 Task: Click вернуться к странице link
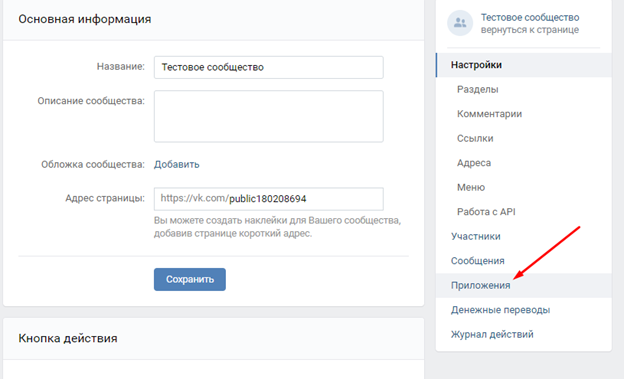[x=530, y=30]
